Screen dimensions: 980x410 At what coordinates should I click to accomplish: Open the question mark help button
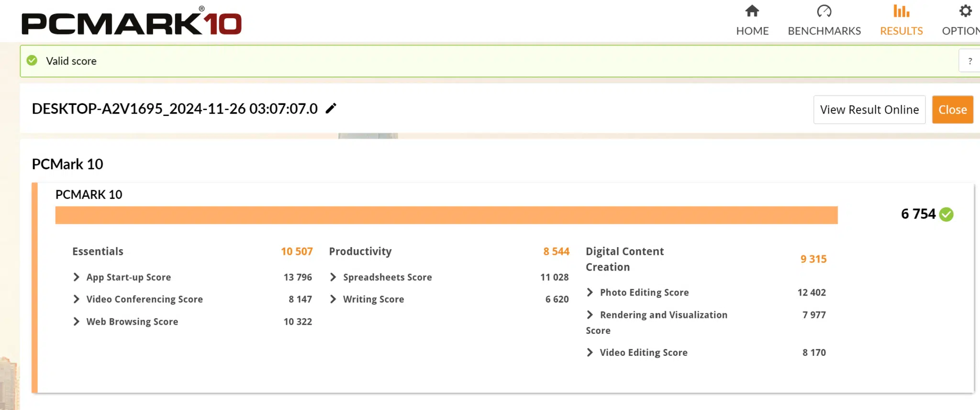tap(970, 61)
